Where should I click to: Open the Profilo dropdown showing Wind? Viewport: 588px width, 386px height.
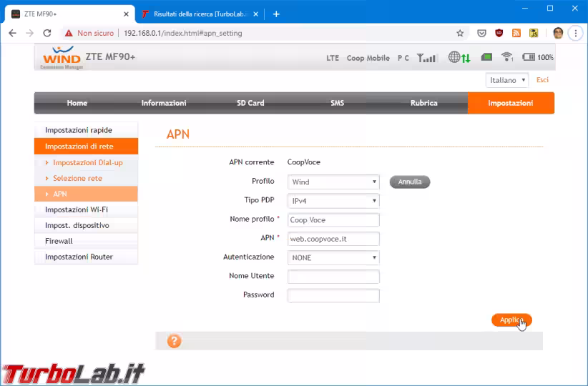pyautogui.click(x=333, y=182)
